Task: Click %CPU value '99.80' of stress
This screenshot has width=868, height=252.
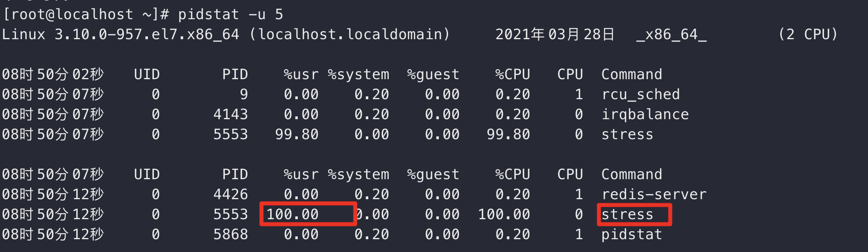Action: click(509, 135)
